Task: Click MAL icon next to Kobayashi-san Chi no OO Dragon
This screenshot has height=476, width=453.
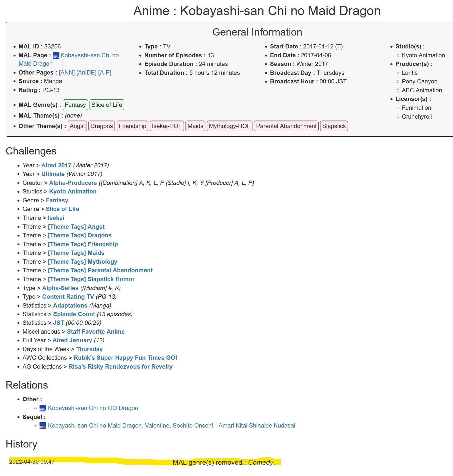Action: click(43, 408)
